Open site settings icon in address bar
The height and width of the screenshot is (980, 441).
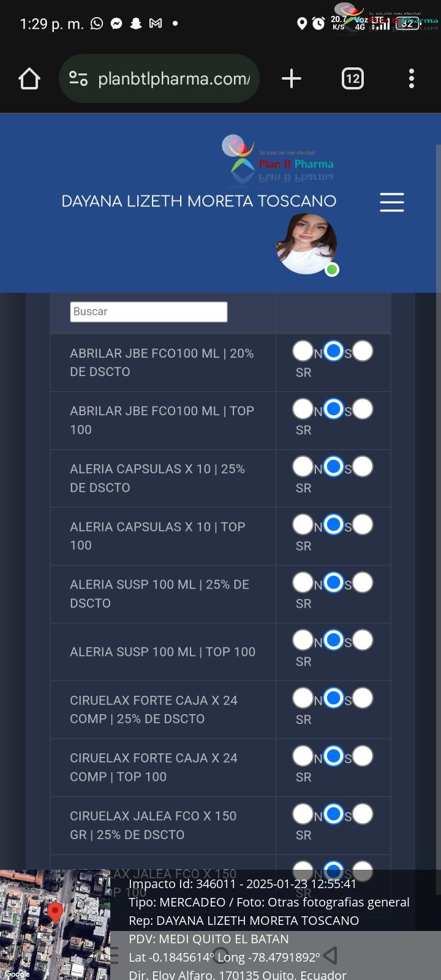click(x=78, y=78)
